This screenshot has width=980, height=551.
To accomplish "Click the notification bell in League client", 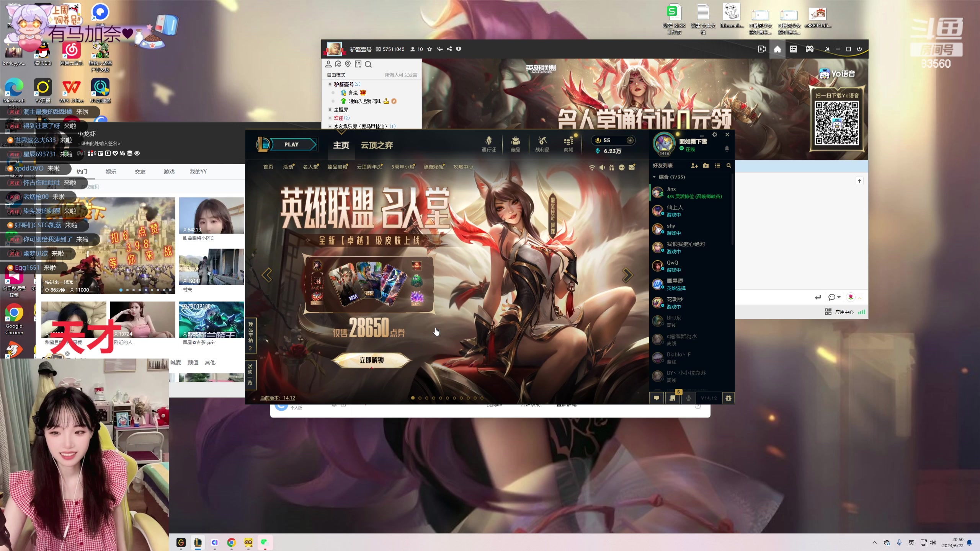I will click(x=727, y=148).
